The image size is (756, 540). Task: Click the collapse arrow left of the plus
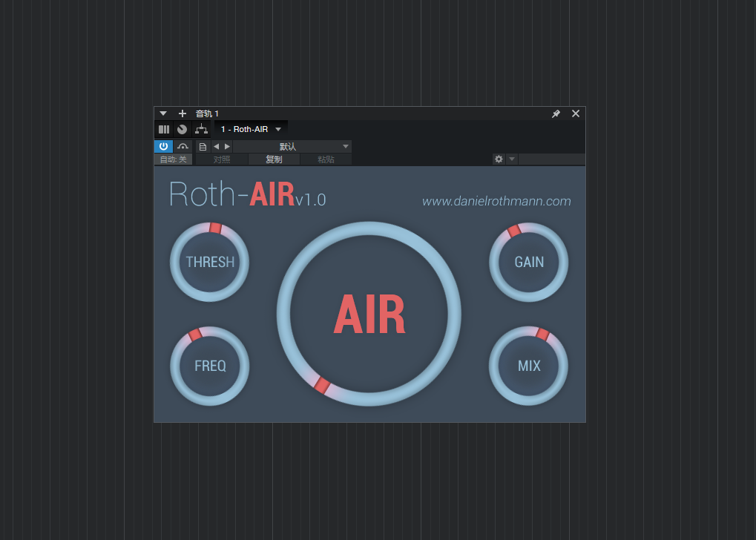point(163,113)
